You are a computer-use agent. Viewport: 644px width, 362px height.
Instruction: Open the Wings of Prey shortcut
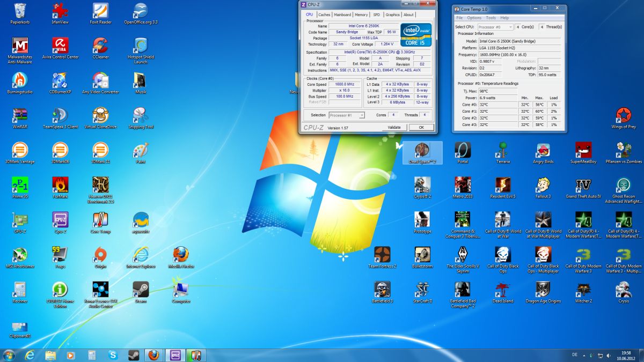pos(624,118)
